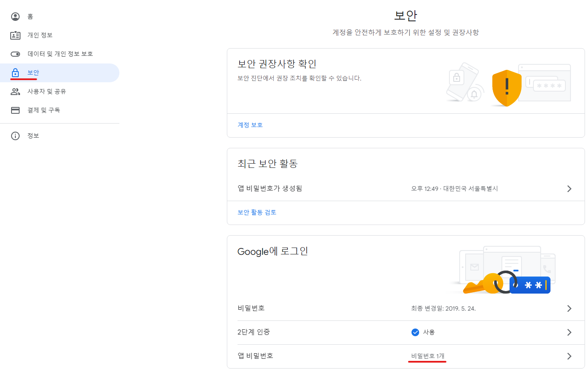Click the 비밀번호 1개 text
This screenshot has height=369, width=588.
pyautogui.click(x=427, y=356)
